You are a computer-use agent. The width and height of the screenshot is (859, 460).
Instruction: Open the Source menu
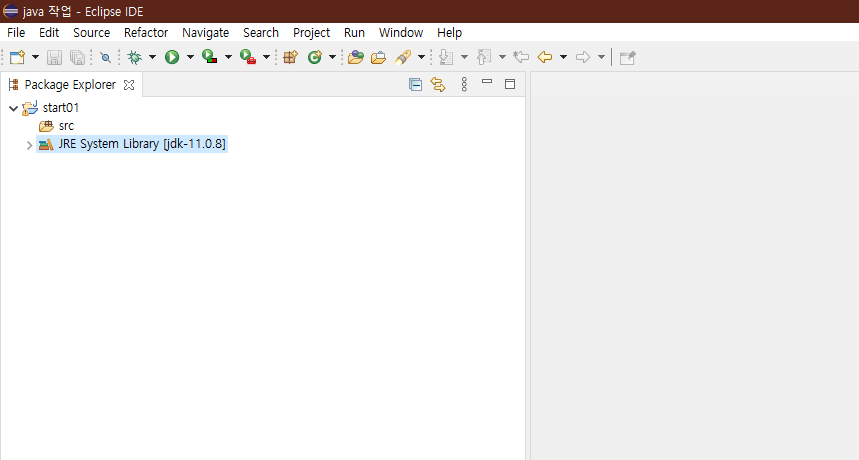[91, 32]
